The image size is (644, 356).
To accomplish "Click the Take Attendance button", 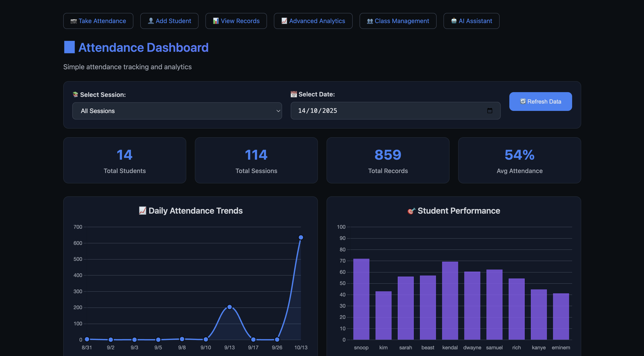I will 98,21.
